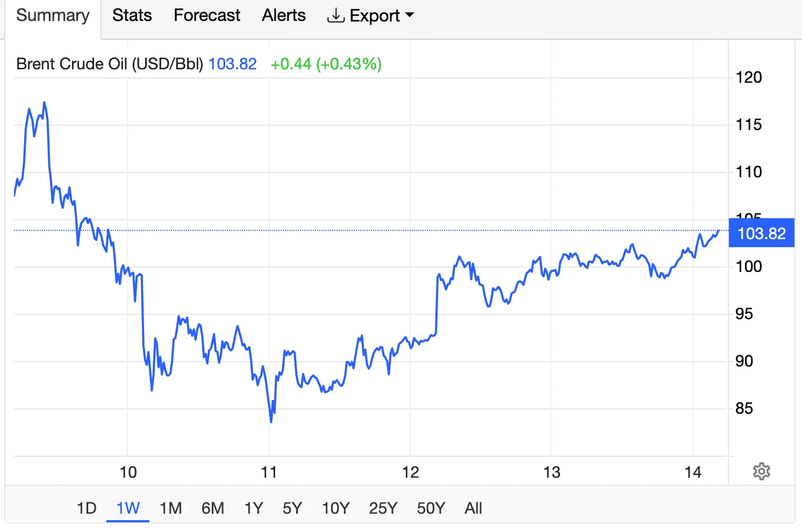Image resolution: width=802 pixels, height=532 pixels.
Task: Select the 1D time range
Action: [87, 508]
